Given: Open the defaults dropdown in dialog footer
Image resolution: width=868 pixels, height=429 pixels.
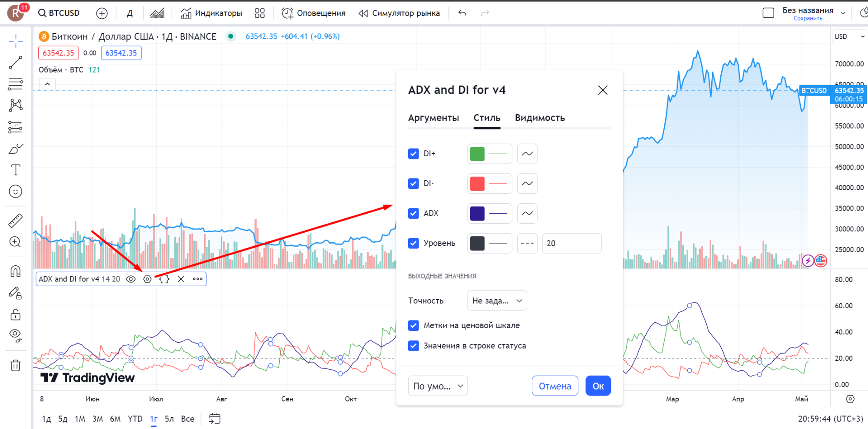Looking at the screenshot, I should click(x=438, y=386).
